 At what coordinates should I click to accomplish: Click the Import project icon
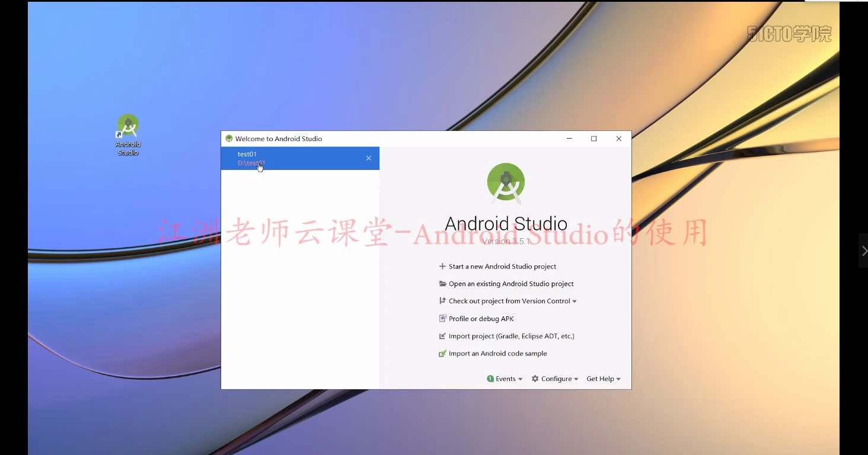coord(442,336)
